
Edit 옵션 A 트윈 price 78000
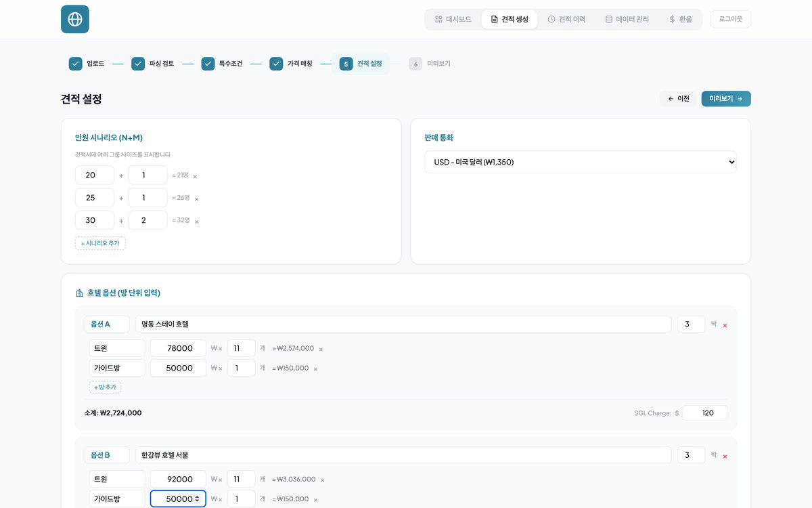pyautogui.click(x=178, y=348)
